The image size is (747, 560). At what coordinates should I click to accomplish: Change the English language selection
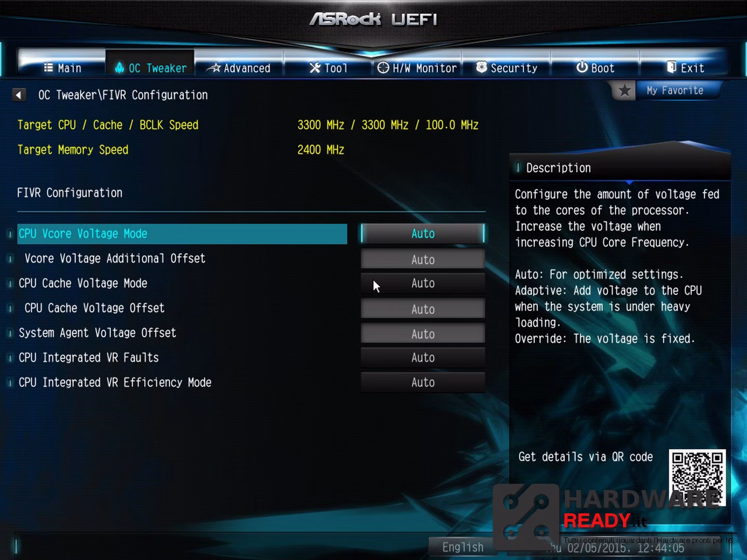(462, 547)
